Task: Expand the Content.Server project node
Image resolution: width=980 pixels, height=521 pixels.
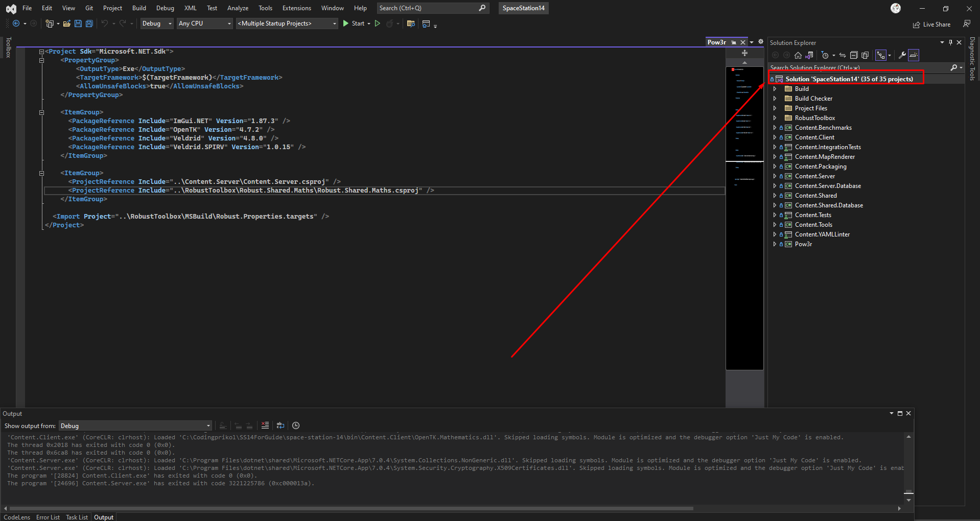Action: pos(775,176)
